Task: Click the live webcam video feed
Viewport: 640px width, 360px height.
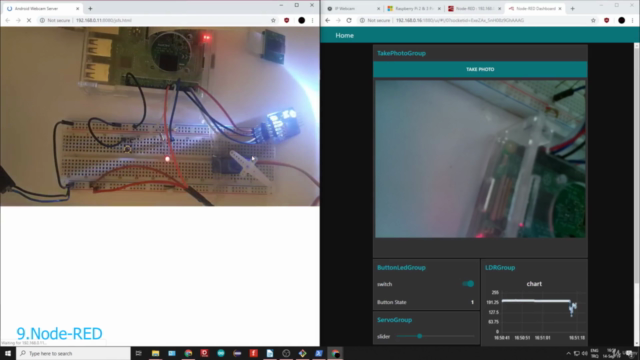Action: [x=160, y=116]
